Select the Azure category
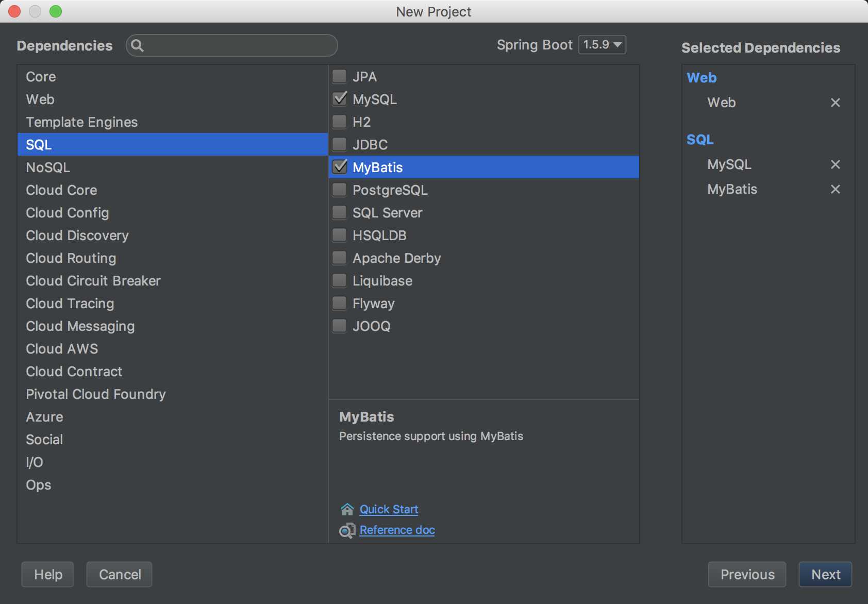 point(173,416)
